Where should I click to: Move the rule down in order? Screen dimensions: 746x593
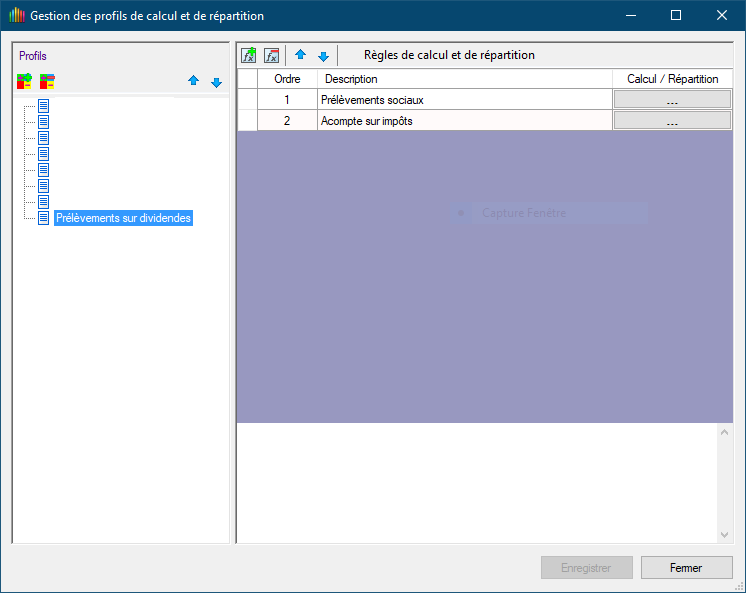[x=323, y=56]
